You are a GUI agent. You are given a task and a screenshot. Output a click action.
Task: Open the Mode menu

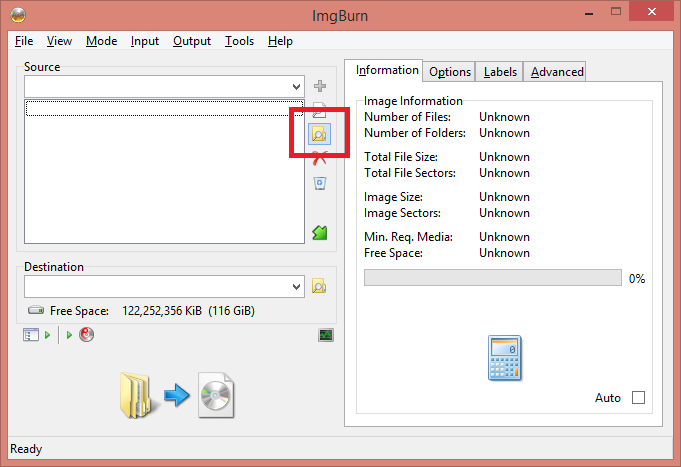(102, 41)
